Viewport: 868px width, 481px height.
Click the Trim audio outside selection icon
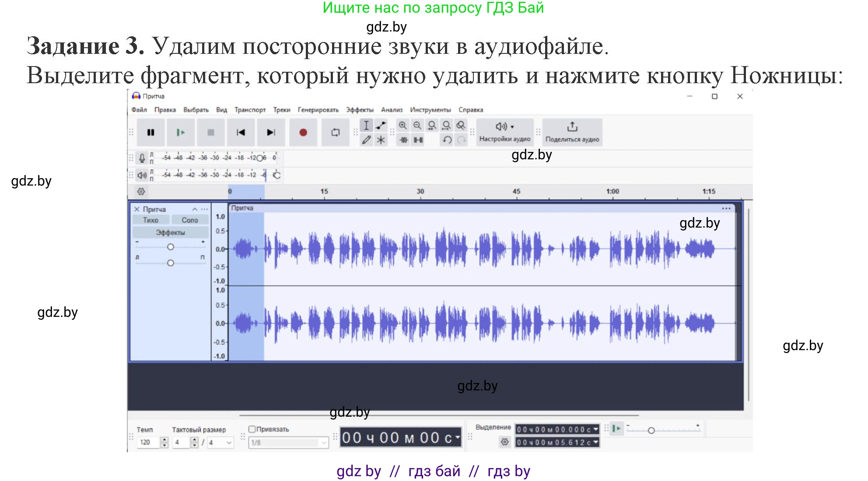pyautogui.click(x=403, y=141)
